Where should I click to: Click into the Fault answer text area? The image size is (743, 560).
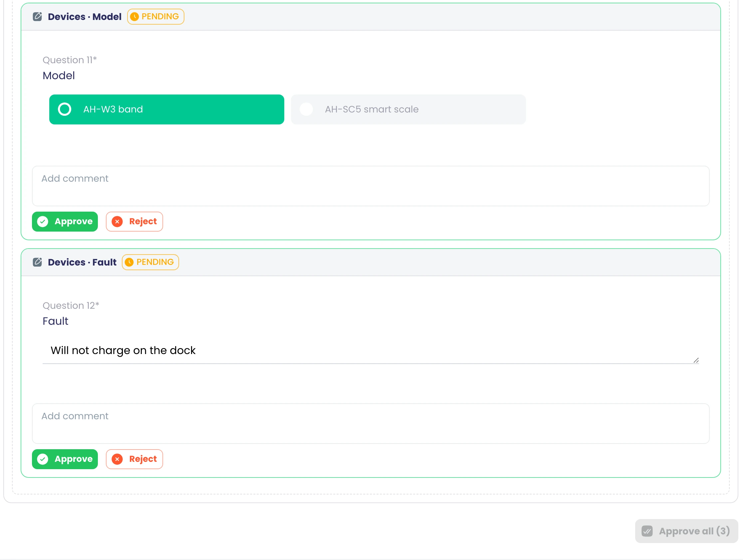[371, 351]
